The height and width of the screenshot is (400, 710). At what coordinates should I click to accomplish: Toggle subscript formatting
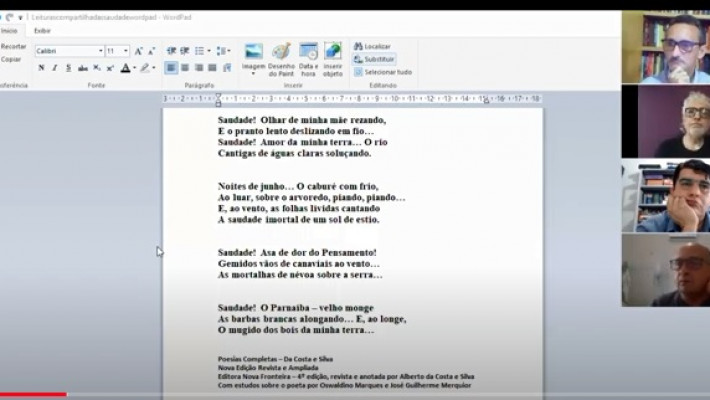[96, 68]
